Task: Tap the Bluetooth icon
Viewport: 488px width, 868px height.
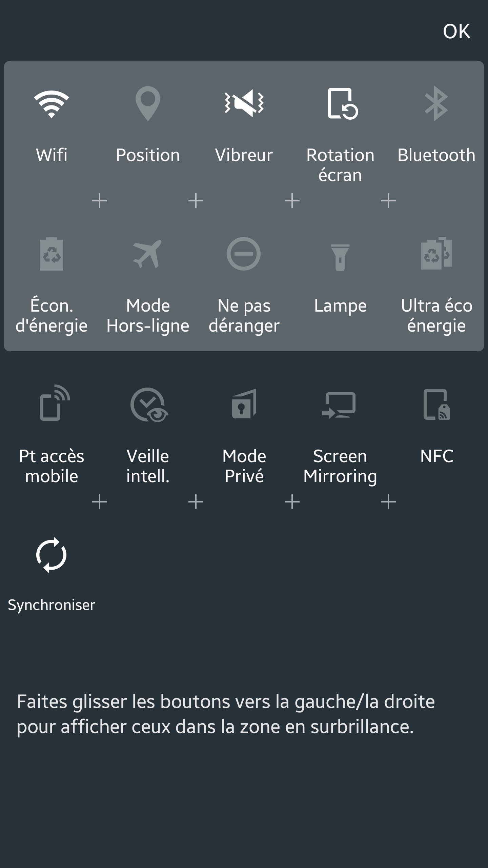Action: coord(436,104)
